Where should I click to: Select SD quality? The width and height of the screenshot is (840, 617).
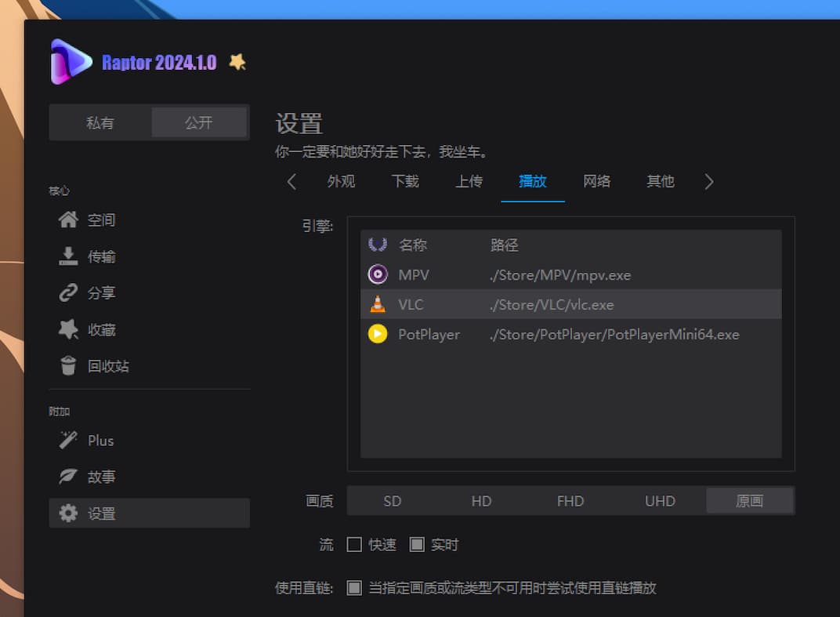(x=392, y=501)
